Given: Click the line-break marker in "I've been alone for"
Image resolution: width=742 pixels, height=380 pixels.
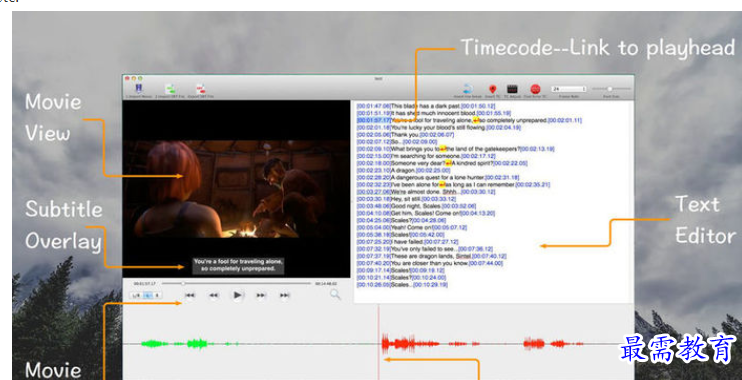Looking at the screenshot, I should (442, 185).
